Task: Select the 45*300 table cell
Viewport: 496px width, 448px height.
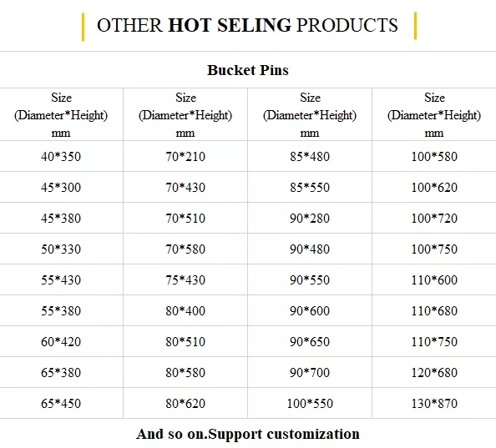Action: (x=61, y=188)
